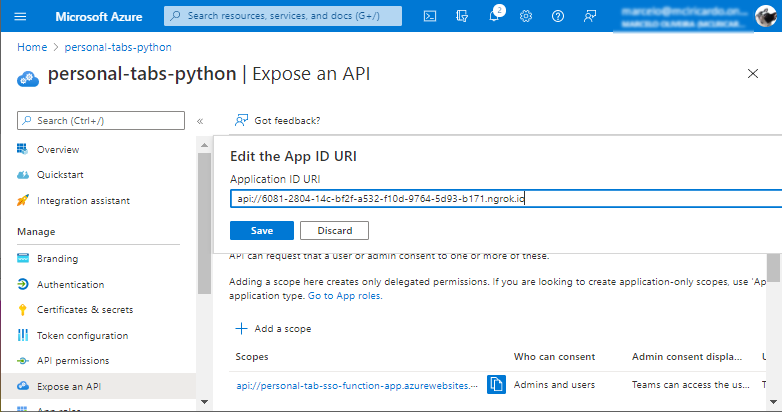Open the top bar feedback icon
Image resolution: width=782 pixels, height=412 pixels.
[x=590, y=16]
